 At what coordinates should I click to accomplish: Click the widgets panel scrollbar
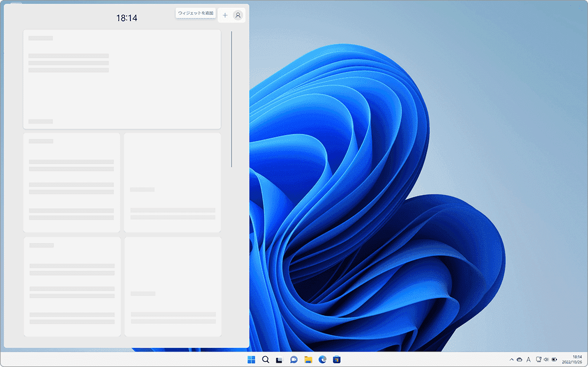pyautogui.click(x=231, y=99)
